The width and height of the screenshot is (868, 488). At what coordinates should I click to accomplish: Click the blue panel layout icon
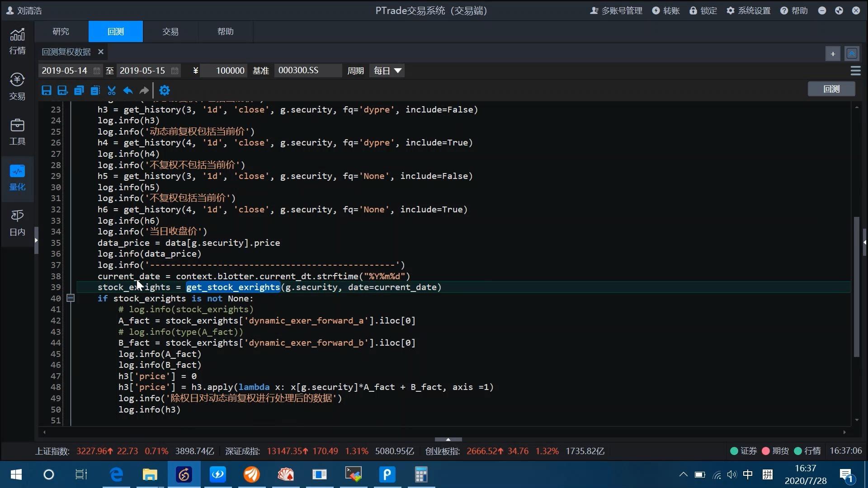852,54
